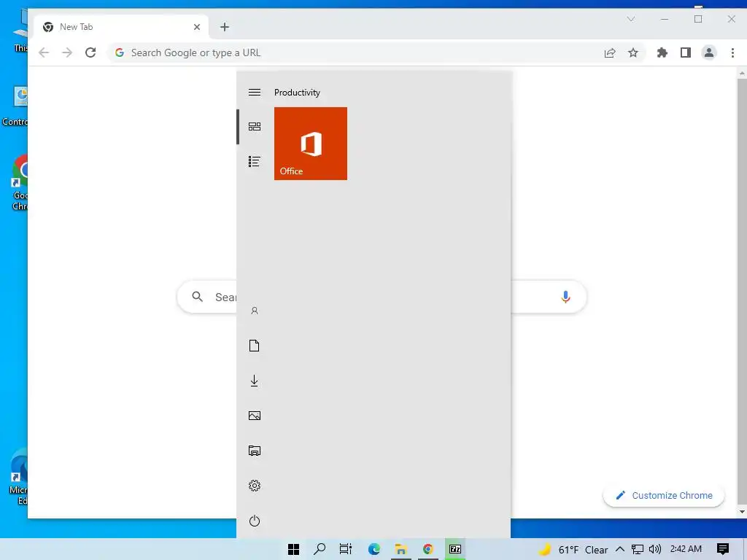Reload the Chrome page
Image resolution: width=747 pixels, height=560 pixels.
click(90, 52)
